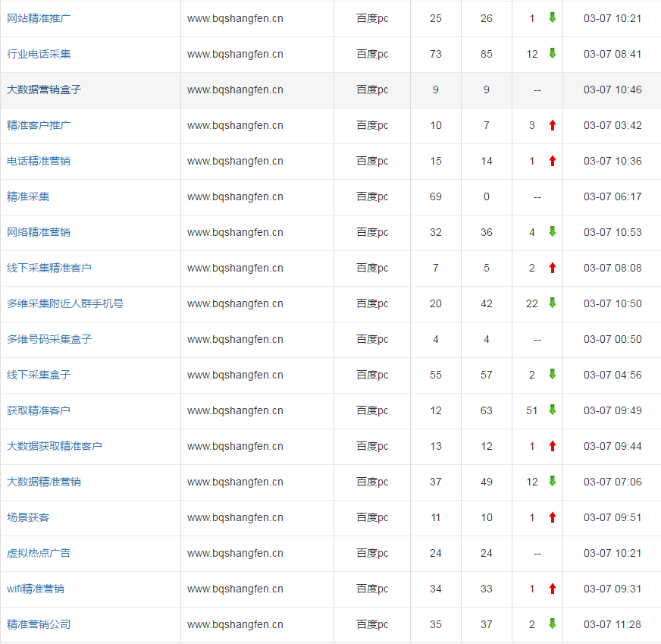
Task: Open keyword link 多维采集附近人群手机号
Action: [x=65, y=303]
